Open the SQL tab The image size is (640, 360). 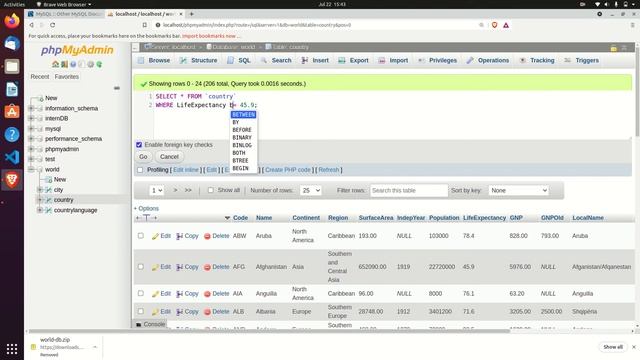coord(239,60)
